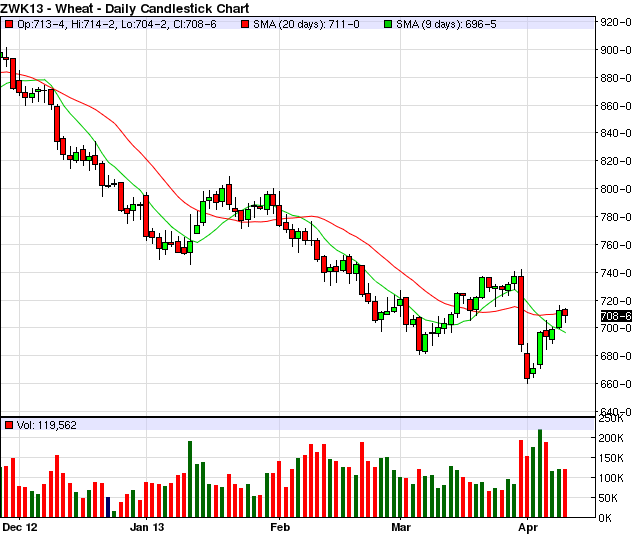Click the red SMA (20 days) legend swatch
The height and width of the screenshot is (536, 640).
click(x=245, y=24)
